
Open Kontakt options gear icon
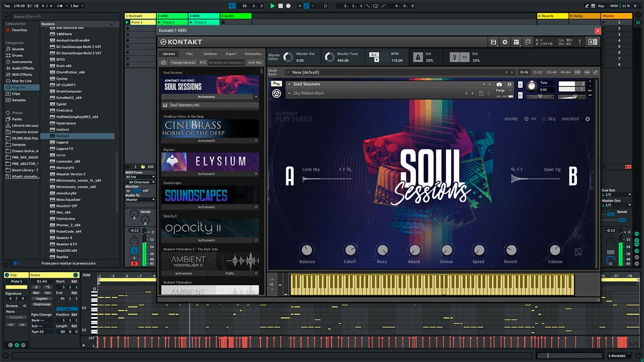504,42
